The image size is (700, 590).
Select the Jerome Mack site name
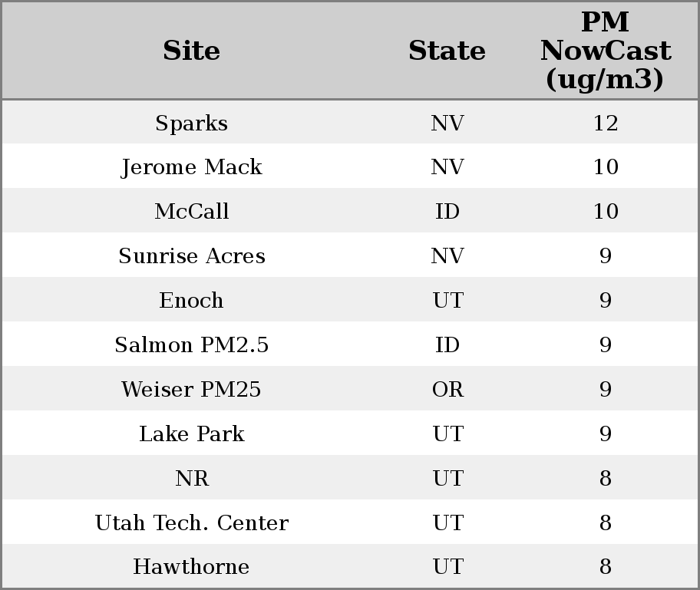point(191,167)
